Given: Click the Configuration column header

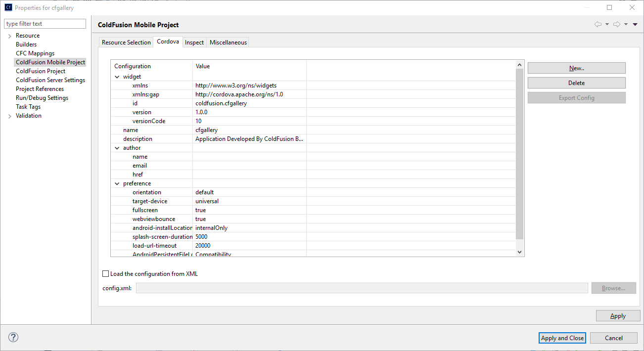Looking at the screenshot, I should click(152, 66).
